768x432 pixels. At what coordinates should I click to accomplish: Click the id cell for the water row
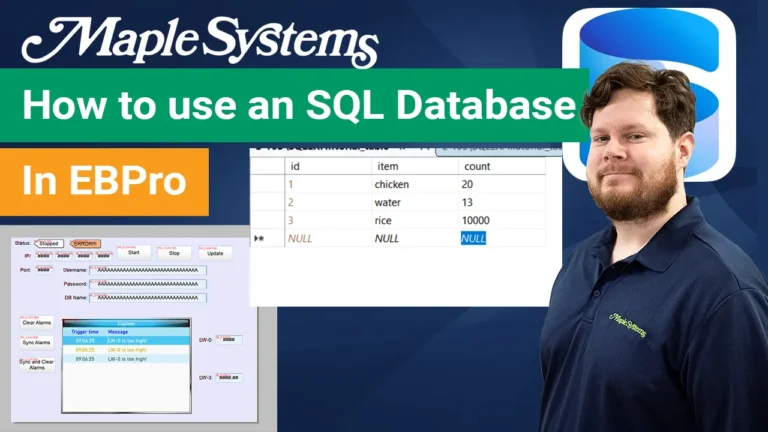click(328, 202)
